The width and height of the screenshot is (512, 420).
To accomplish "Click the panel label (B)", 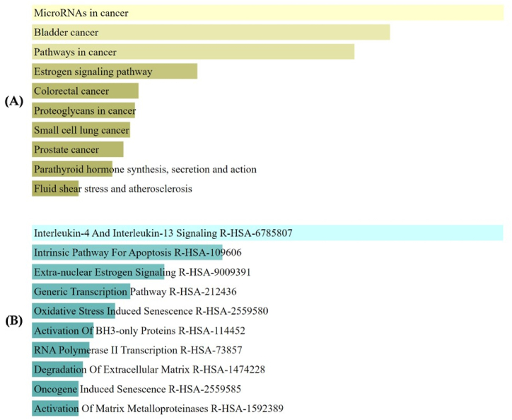I will [14, 321].
